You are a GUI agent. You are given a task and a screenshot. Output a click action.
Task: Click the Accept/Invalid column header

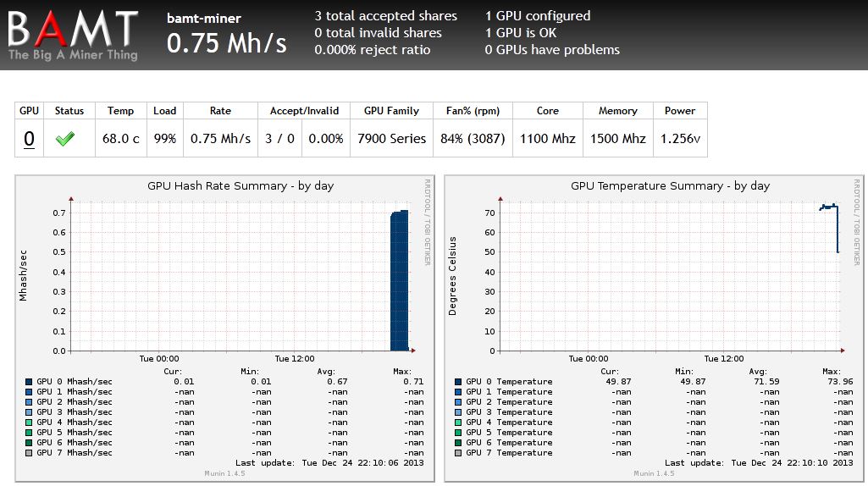304,111
